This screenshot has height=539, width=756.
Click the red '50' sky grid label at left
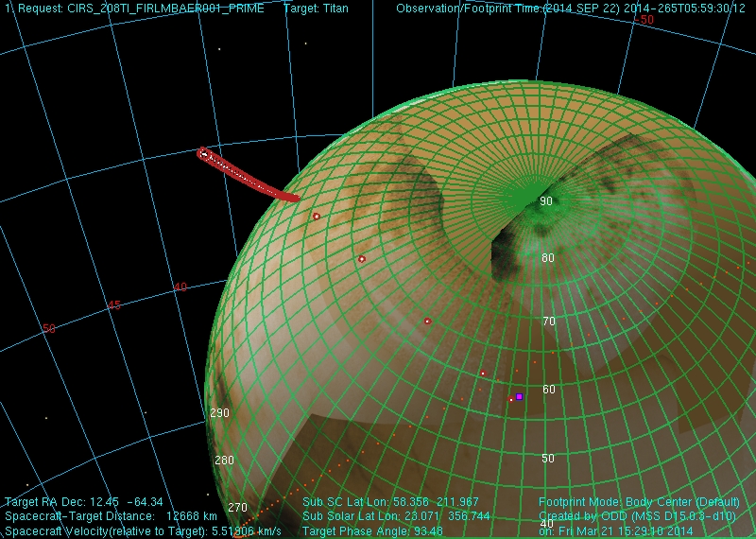pos(49,329)
